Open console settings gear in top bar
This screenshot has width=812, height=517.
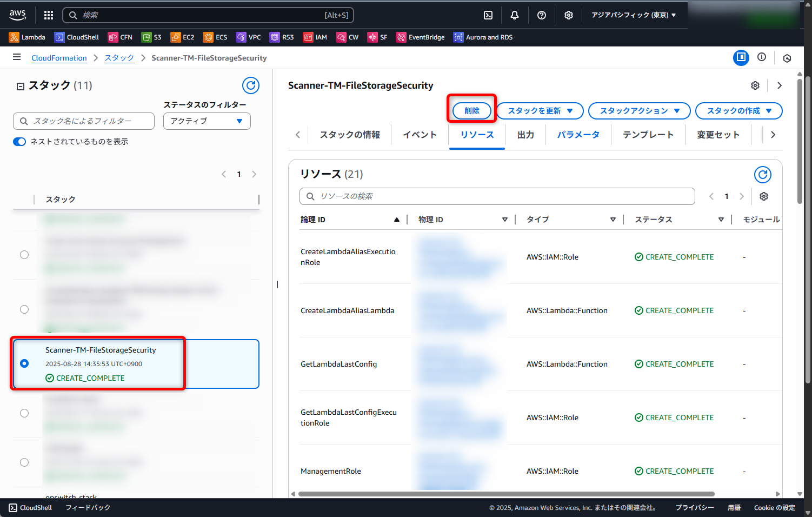pos(569,15)
